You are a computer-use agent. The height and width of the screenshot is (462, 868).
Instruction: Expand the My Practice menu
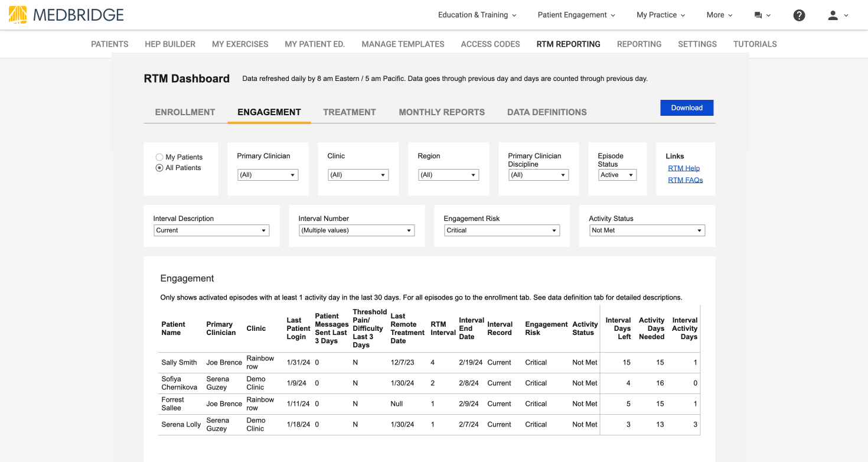coord(661,15)
